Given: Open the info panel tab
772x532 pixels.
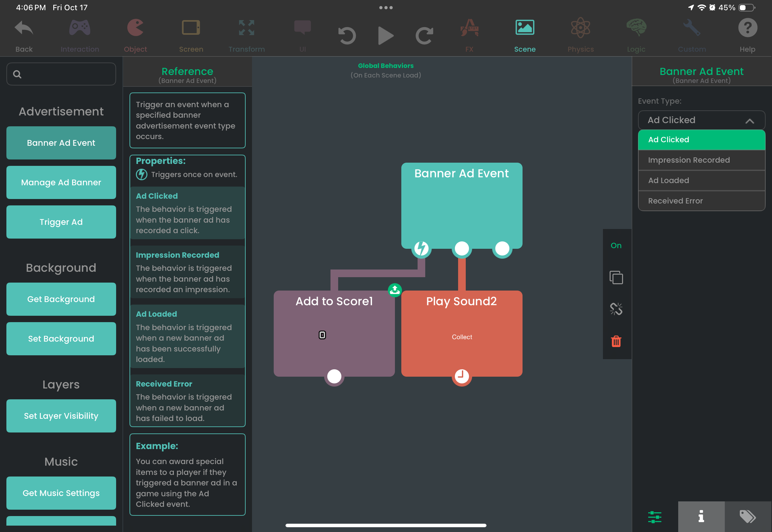Looking at the screenshot, I should (x=701, y=517).
